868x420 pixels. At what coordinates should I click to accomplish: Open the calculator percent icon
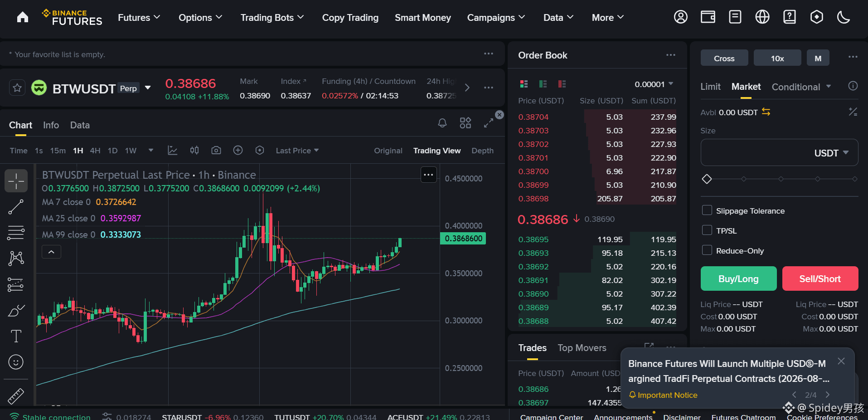(853, 112)
